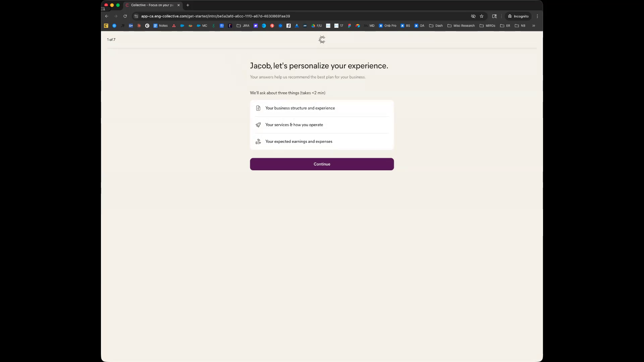Click the business structure document icon

click(x=258, y=108)
